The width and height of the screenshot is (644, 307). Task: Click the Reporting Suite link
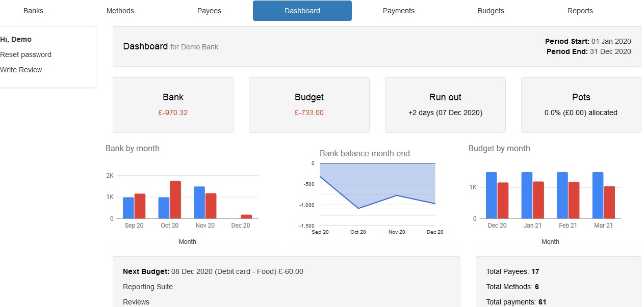point(148,287)
